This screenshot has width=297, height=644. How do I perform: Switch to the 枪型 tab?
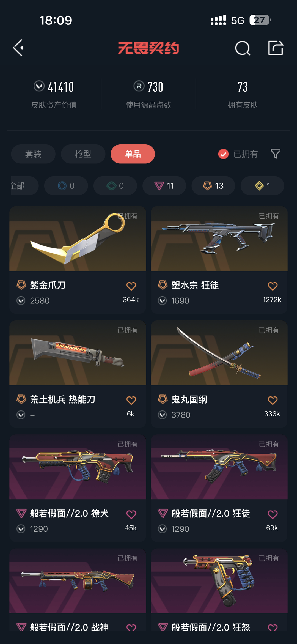[x=83, y=154]
